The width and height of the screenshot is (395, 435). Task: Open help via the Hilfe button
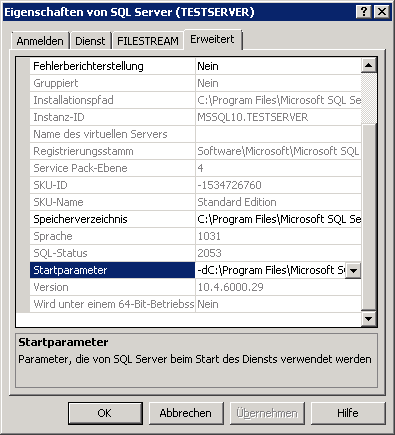point(348,413)
